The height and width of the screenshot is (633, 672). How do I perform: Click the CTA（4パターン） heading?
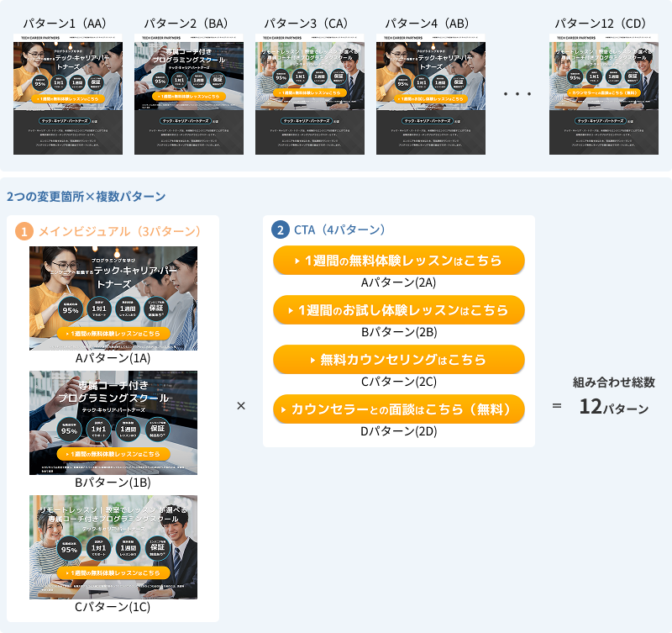click(x=339, y=229)
